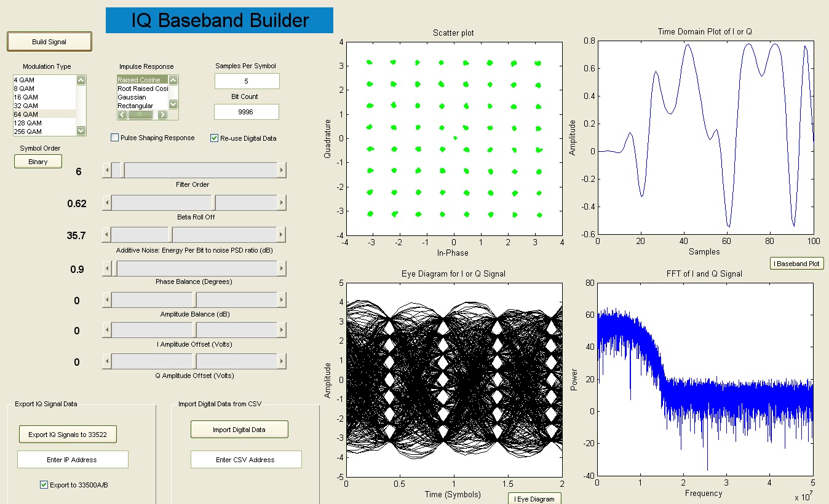Adjust the Amplitude Balance slider
The image size is (829, 504).
[194, 299]
